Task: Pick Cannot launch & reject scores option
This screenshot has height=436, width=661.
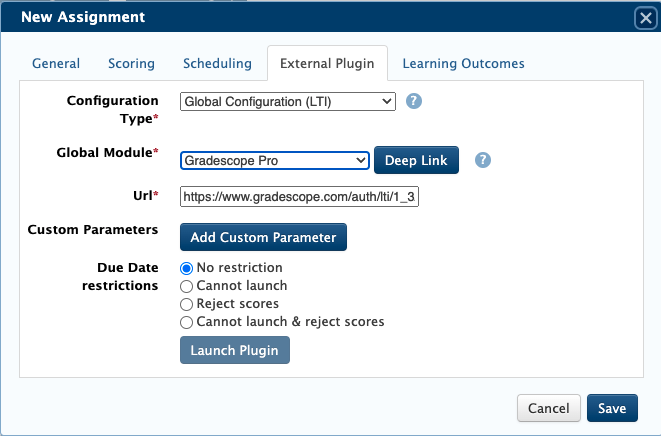Action: coord(185,322)
